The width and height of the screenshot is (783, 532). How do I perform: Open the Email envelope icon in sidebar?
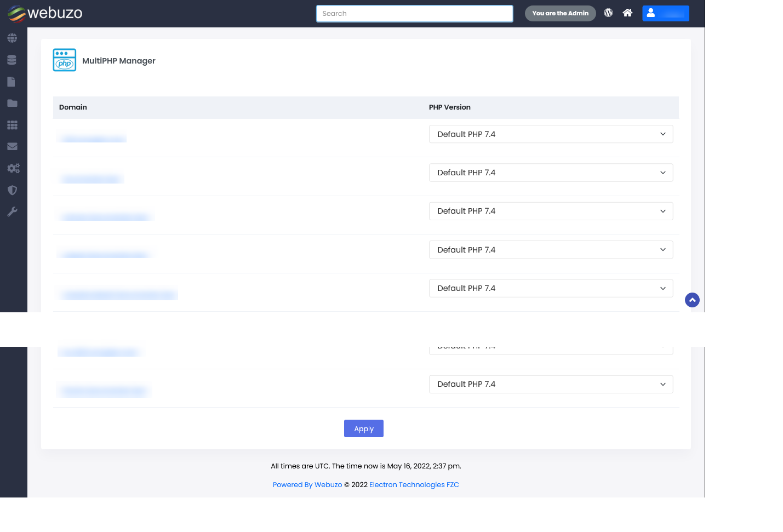[x=12, y=147]
